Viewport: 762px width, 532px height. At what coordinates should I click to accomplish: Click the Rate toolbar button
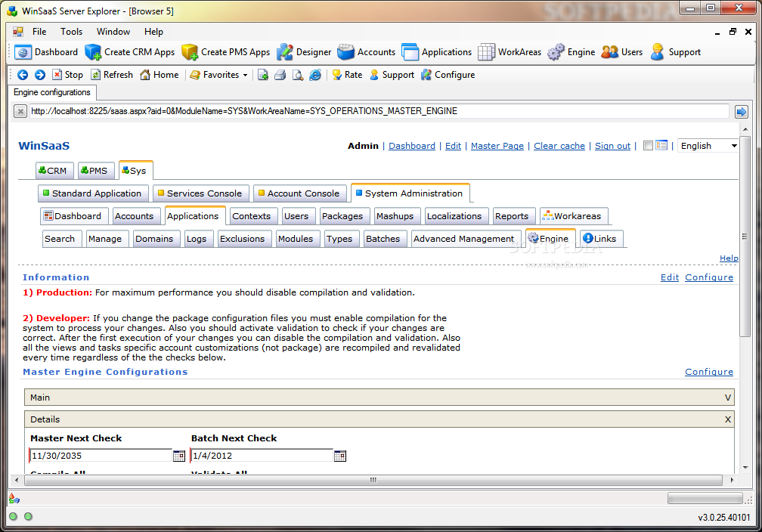pyautogui.click(x=347, y=75)
